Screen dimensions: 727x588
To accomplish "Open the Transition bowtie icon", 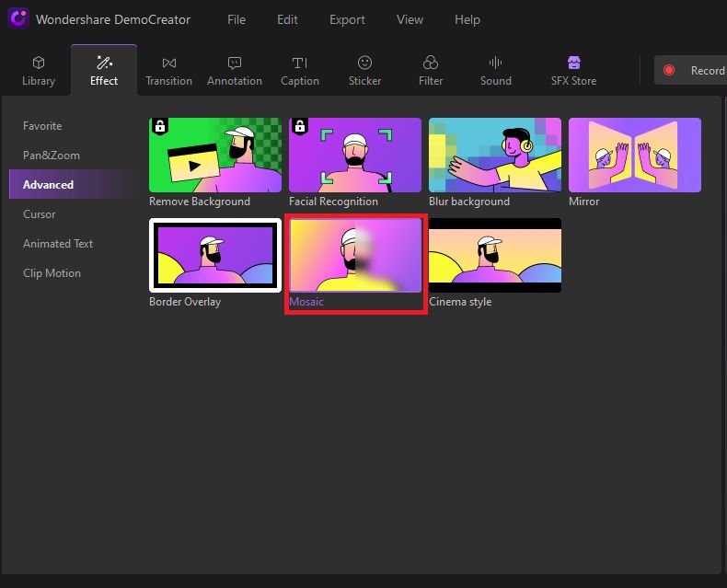I will 168,63.
